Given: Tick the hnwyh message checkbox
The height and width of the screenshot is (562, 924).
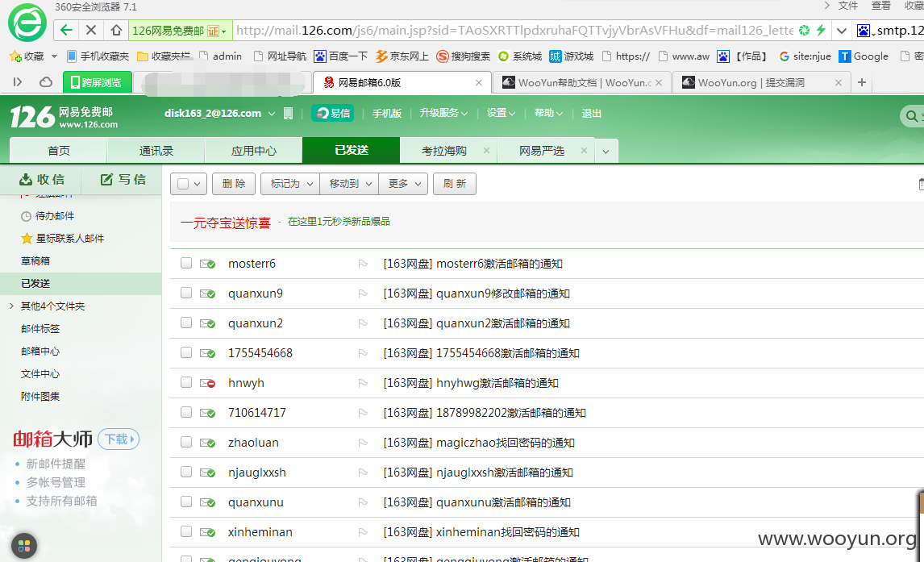Looking at the screenshot, I should [x=186, y=382].
